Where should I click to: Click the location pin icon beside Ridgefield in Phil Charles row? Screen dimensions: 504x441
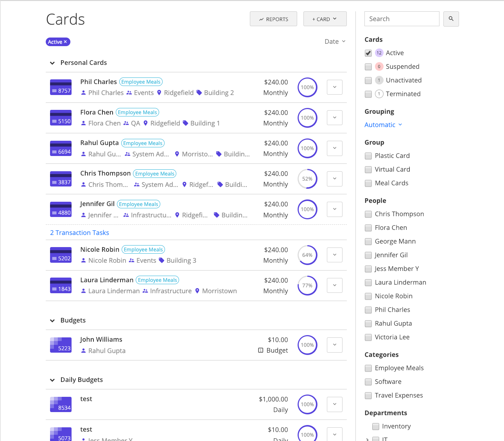click(159, 93)
